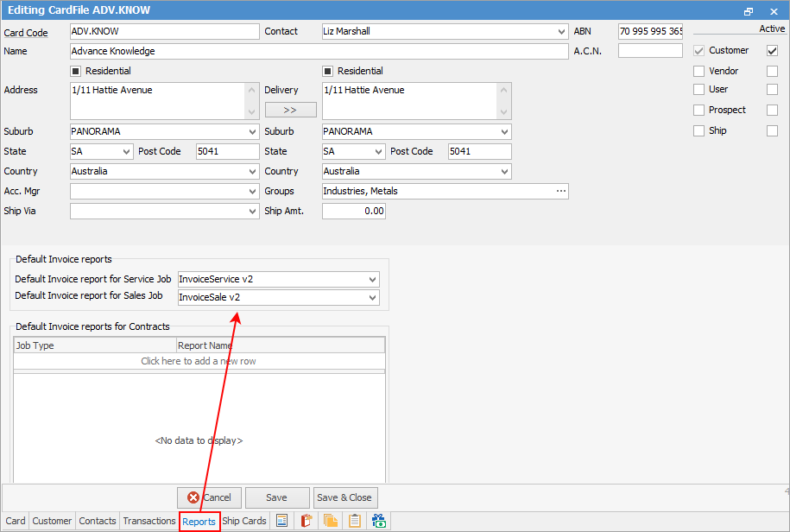790x532 pixels.
Task: Restore down the CardFile window
Action: pyautogui.click(x=749, y=11)
